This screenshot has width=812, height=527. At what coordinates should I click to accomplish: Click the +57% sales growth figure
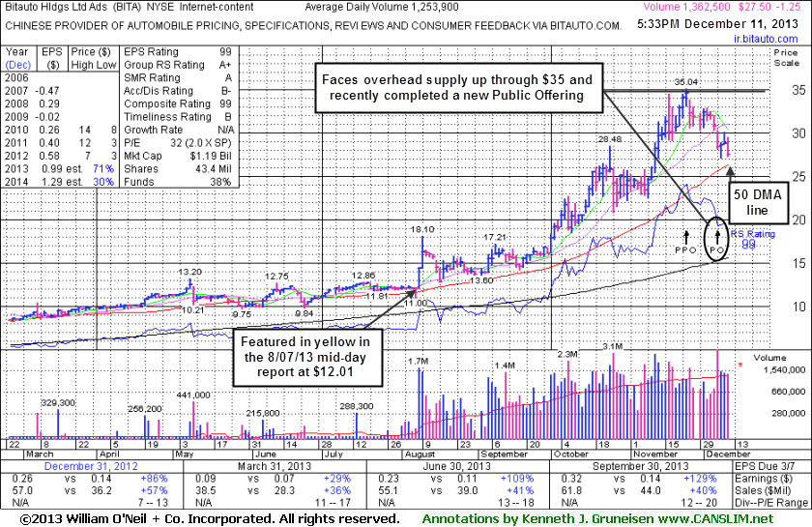coord(154,490)
